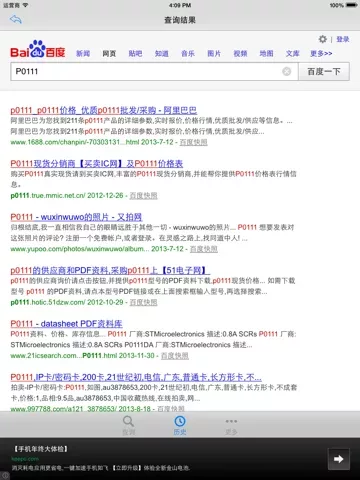Viewport: 360px width, 480px height.
Task: Open the 阿里巴巴 p0111价格 result title
Action: point(104,110)
